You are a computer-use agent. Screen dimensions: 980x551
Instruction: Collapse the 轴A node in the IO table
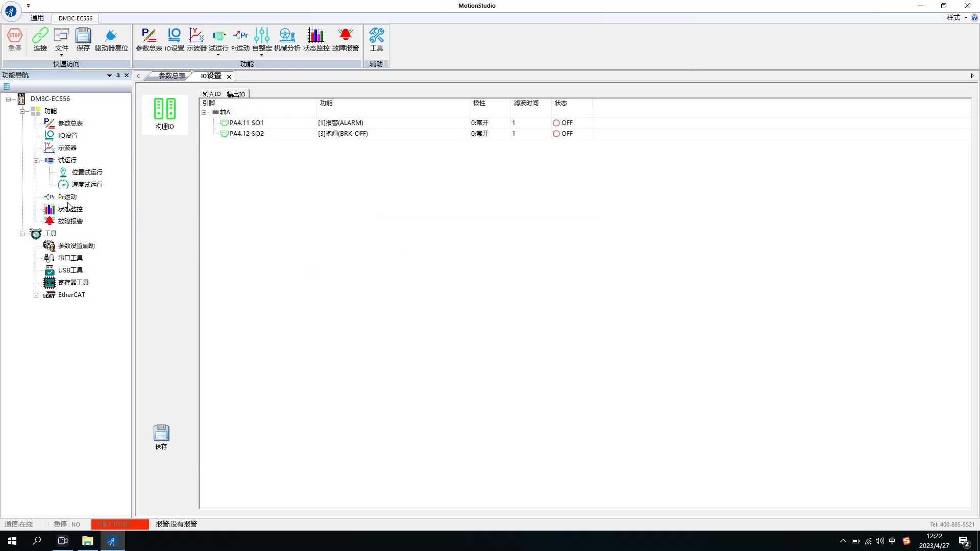point(205,112)
